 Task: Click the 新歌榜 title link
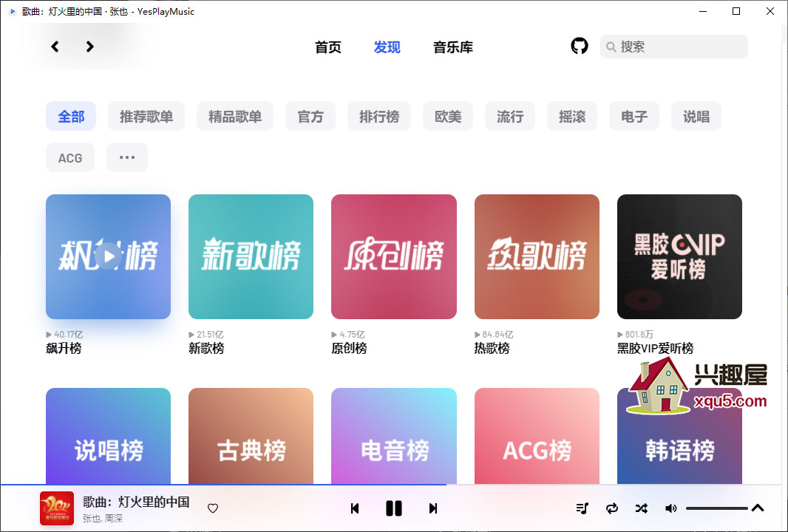pos(206,348)
